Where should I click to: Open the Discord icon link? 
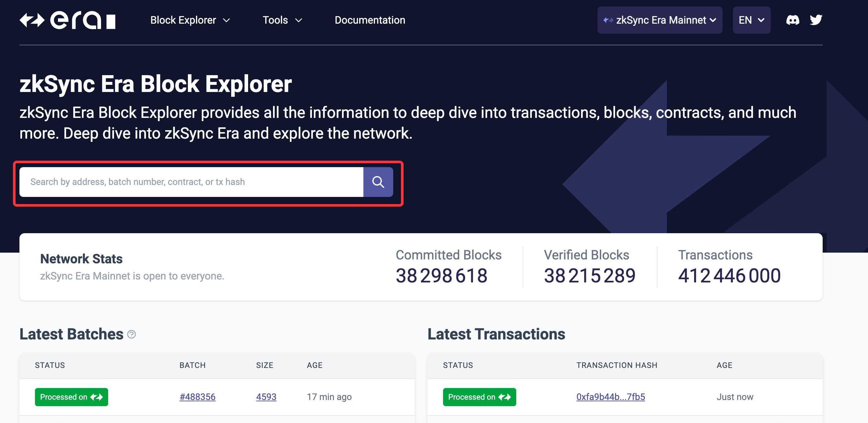[x=793, y=20]
